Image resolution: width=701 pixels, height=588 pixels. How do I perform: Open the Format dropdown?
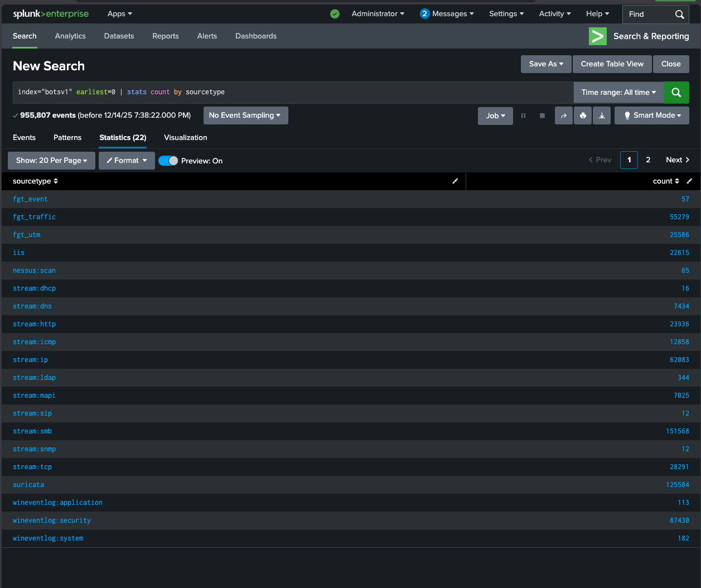127,161
